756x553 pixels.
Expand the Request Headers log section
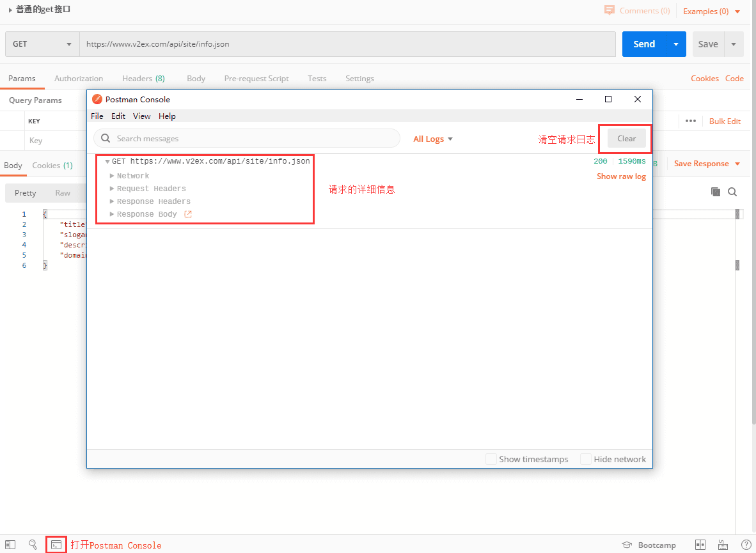[112, 189]
